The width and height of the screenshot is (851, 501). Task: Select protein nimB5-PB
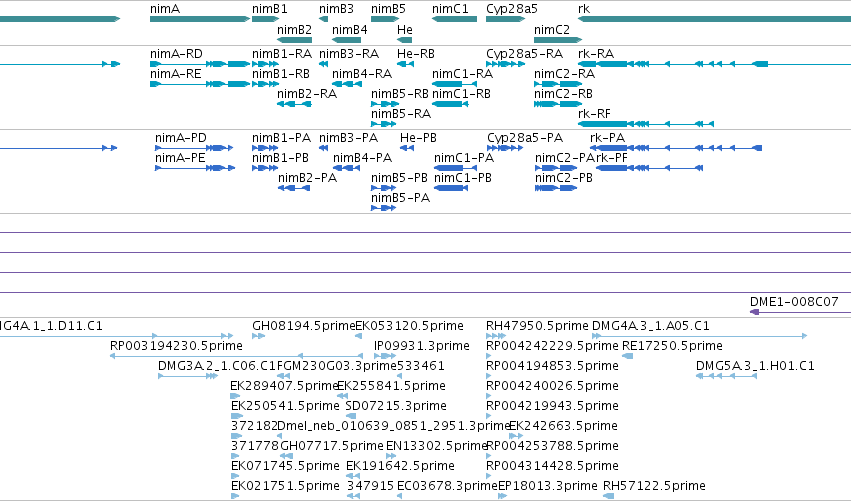(x=384, y=188)
